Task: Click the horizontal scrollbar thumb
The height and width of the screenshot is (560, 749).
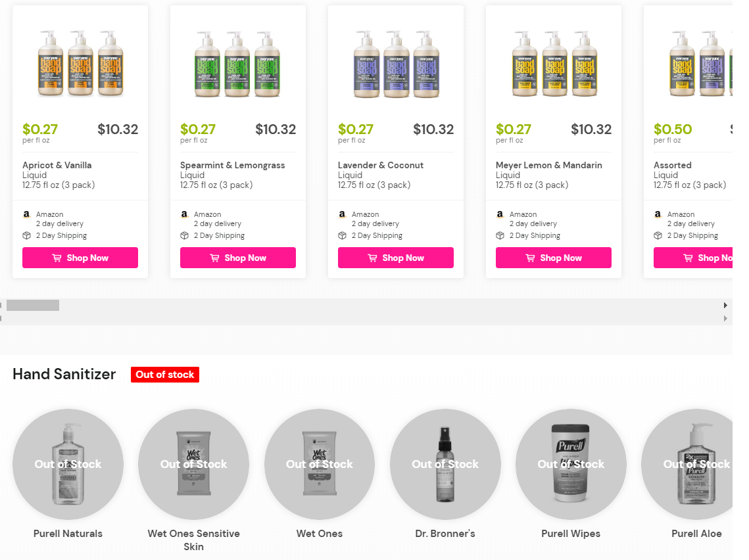Action: click(x=33, y=305)
